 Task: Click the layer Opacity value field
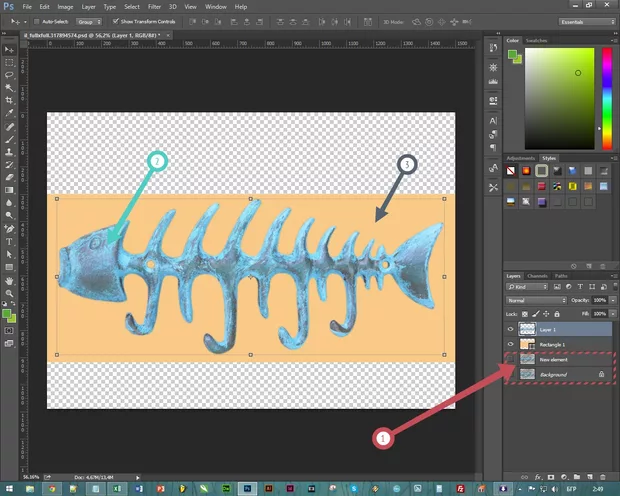601,300
